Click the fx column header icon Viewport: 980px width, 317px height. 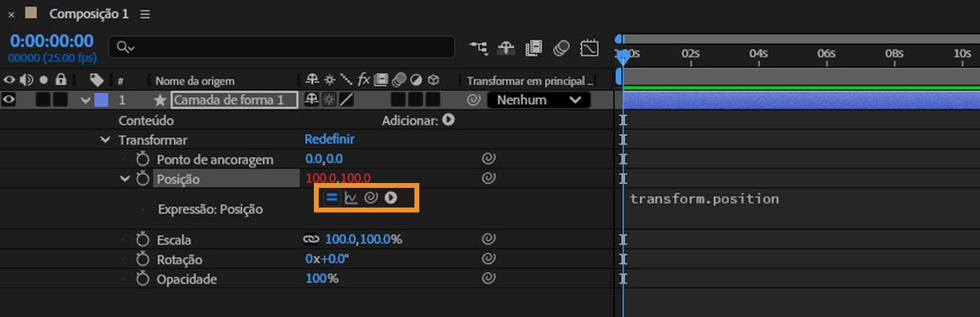(x=364, y=80)
